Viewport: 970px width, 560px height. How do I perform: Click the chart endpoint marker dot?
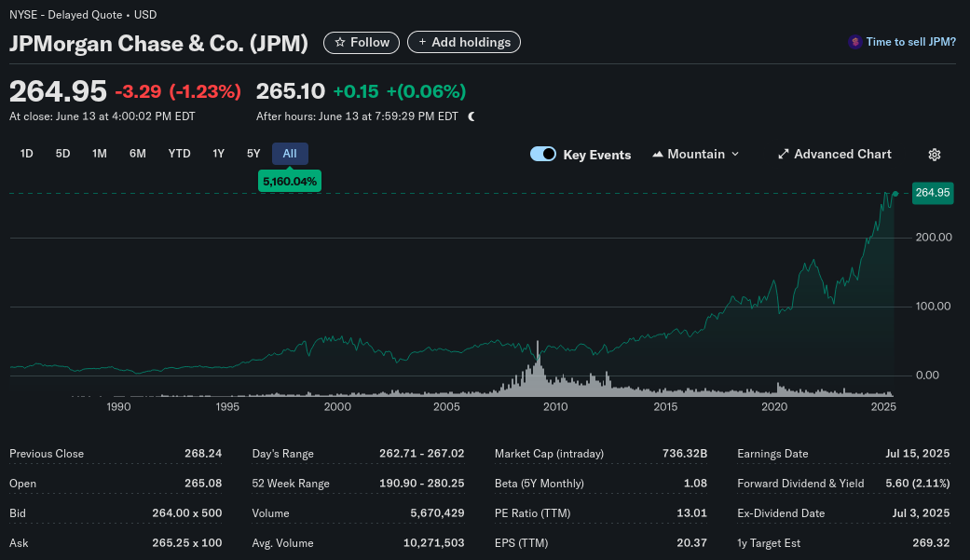click(895, 194)
